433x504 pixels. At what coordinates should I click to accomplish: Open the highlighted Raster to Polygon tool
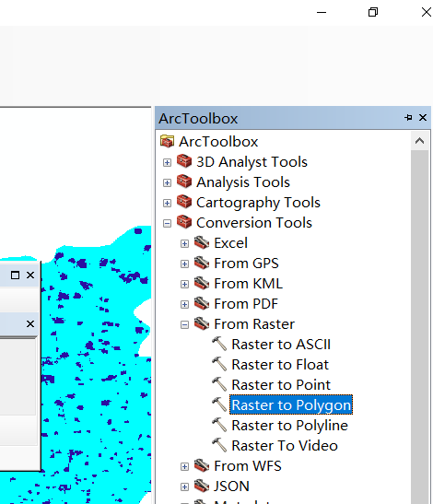click(291, 405)
